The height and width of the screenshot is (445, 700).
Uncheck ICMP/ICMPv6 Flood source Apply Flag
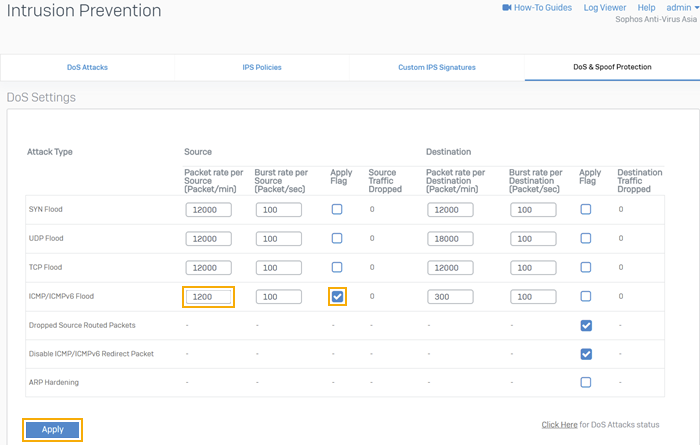point(337,297)
